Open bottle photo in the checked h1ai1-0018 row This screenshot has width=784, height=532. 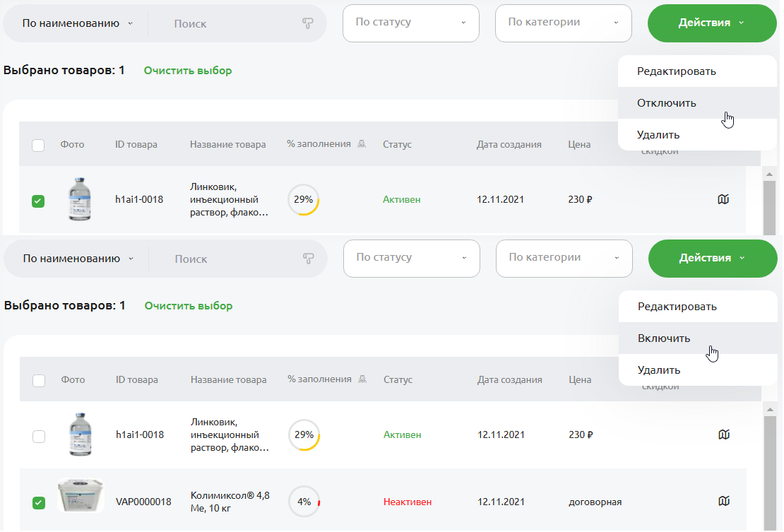point(80,199)
